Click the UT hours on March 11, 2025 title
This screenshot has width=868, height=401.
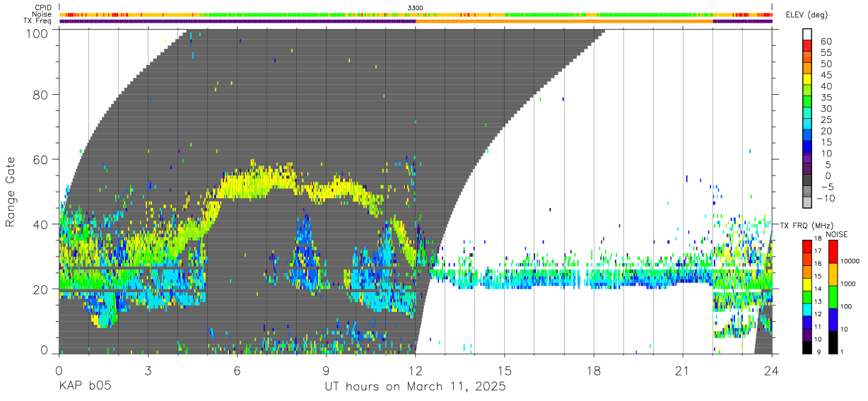[415, 388]
